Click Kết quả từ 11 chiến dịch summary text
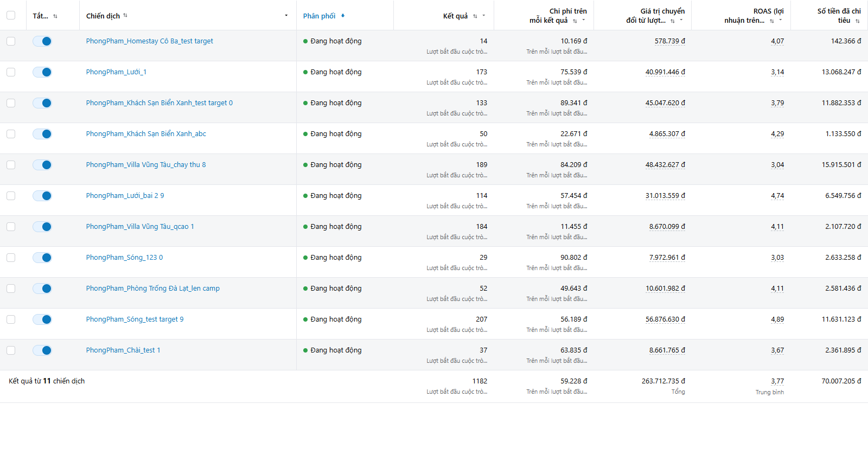 pos(47,381)
